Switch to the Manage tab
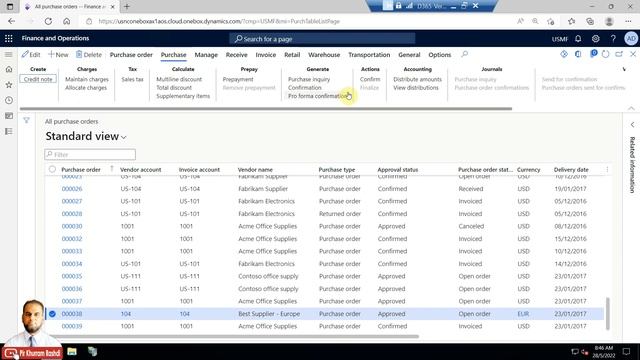The height and width of the screenshot is (360, 640). click(x=206, y=55)
